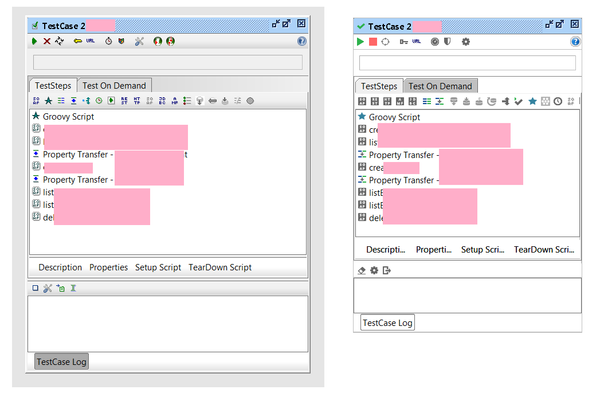Image resolution: width=600 pixels, height=406 pixels.
Task: Select TestSteps tab in right window
Action: click(379, 86)
